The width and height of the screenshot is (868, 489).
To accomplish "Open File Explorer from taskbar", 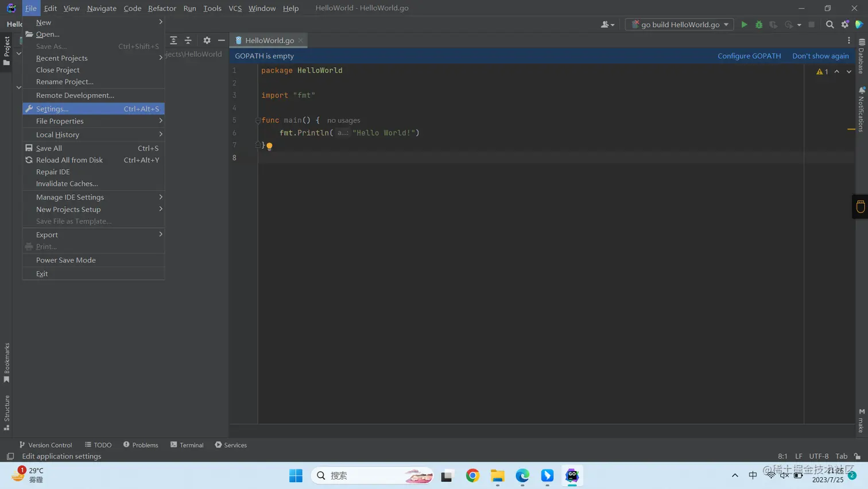I will (497, 475).
